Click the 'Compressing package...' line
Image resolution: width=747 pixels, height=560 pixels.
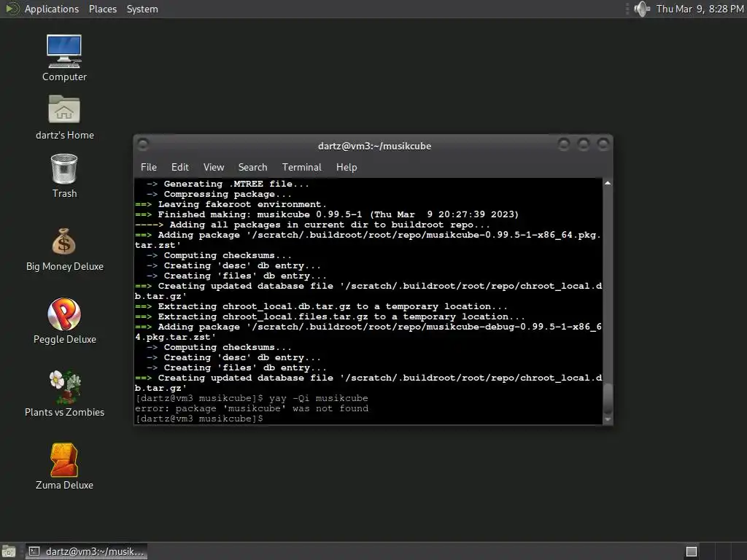(219, 194)
